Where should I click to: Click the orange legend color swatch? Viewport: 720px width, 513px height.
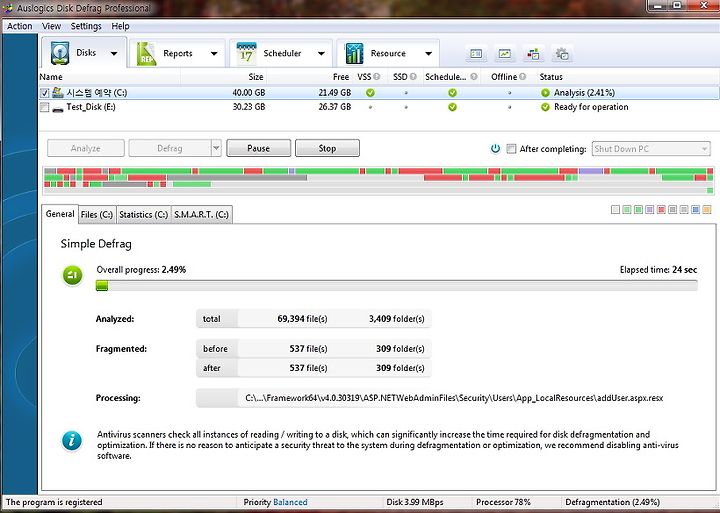click(707, 209)
